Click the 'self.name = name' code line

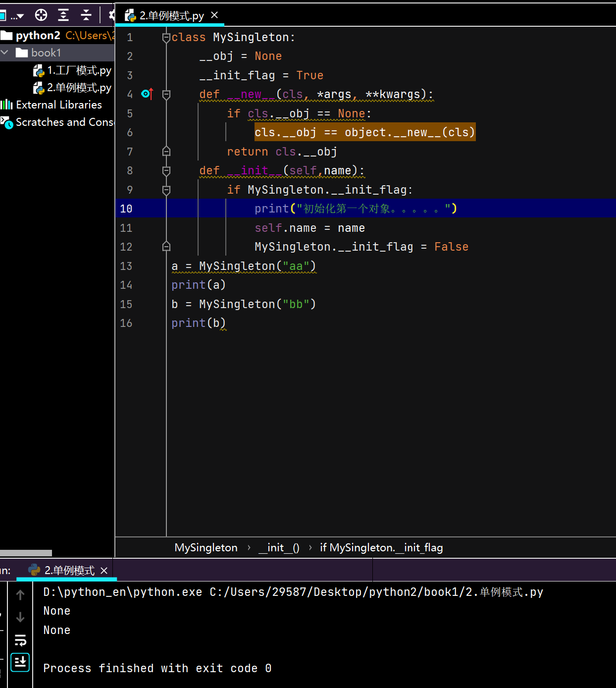310,228
